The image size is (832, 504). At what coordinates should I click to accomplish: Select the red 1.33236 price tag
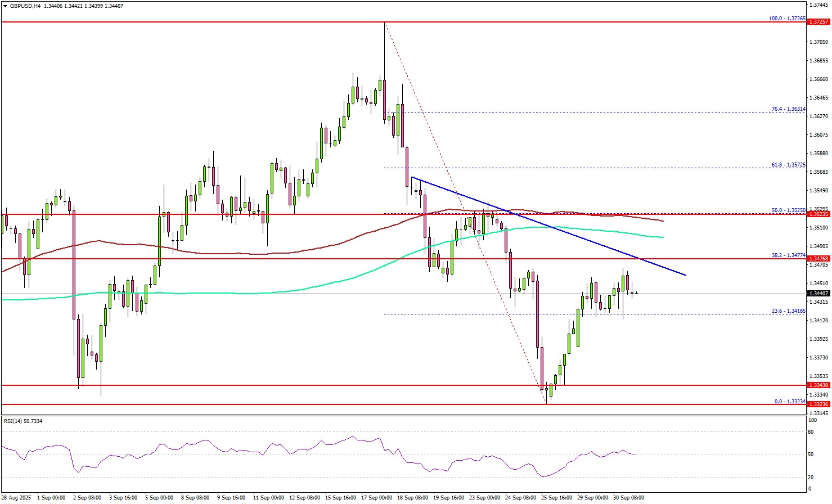click(818, 404)
